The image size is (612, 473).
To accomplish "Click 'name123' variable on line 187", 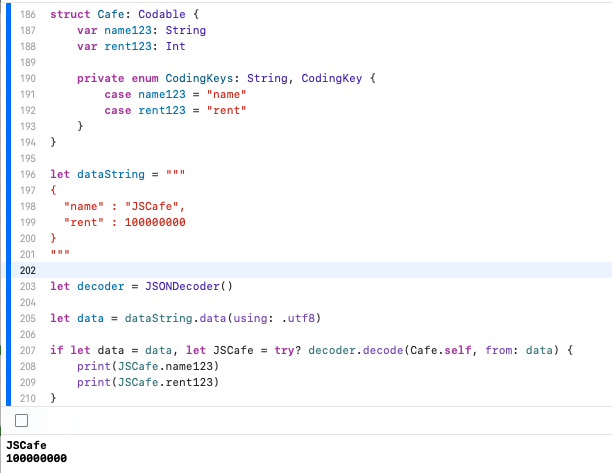I will (x=128, y=30).
